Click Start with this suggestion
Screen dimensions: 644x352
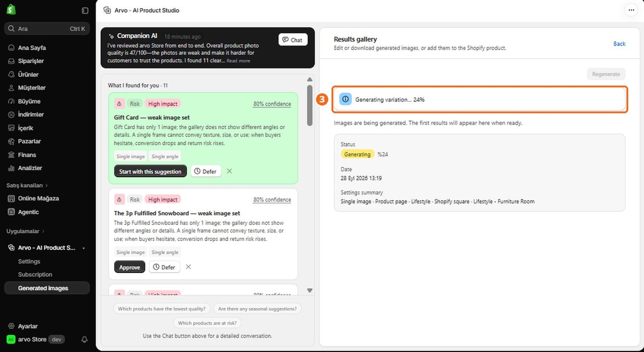[x=151, y=171]
